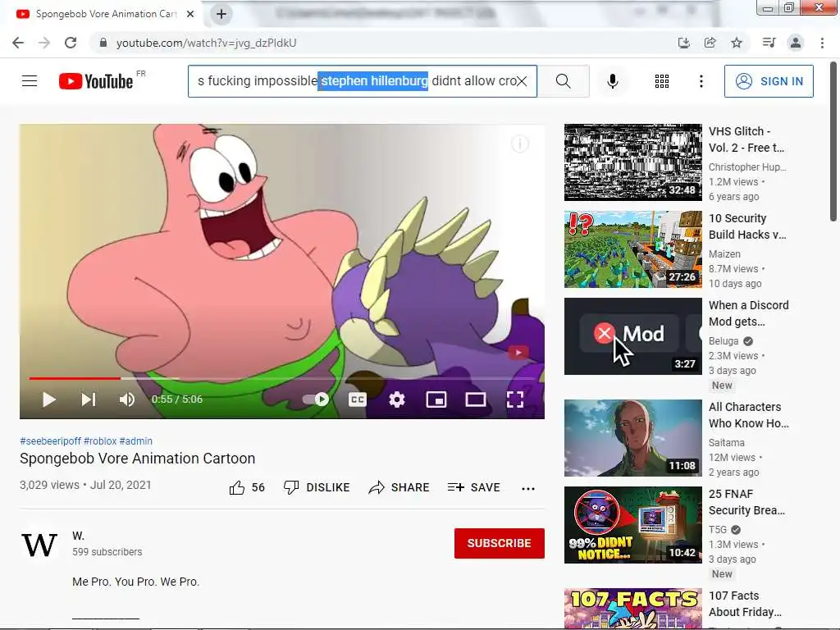Open #roblox hashtag
This screenshot has width=840, height=630.
coord(100,441)
